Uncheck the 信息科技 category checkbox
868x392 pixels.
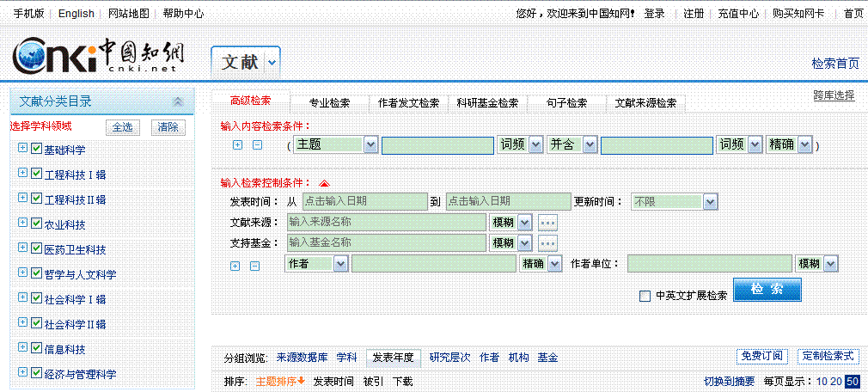tap(36, 349)
